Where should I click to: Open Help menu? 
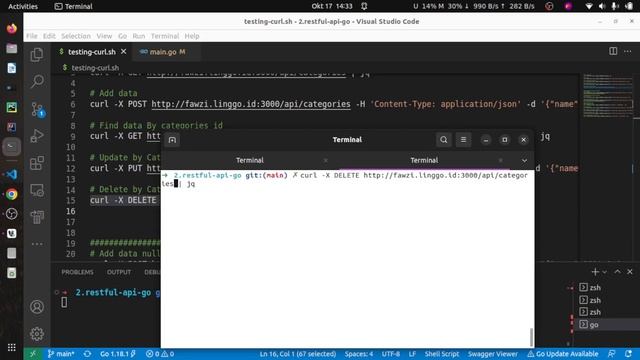pyautogui.click(x=192, y=36)
